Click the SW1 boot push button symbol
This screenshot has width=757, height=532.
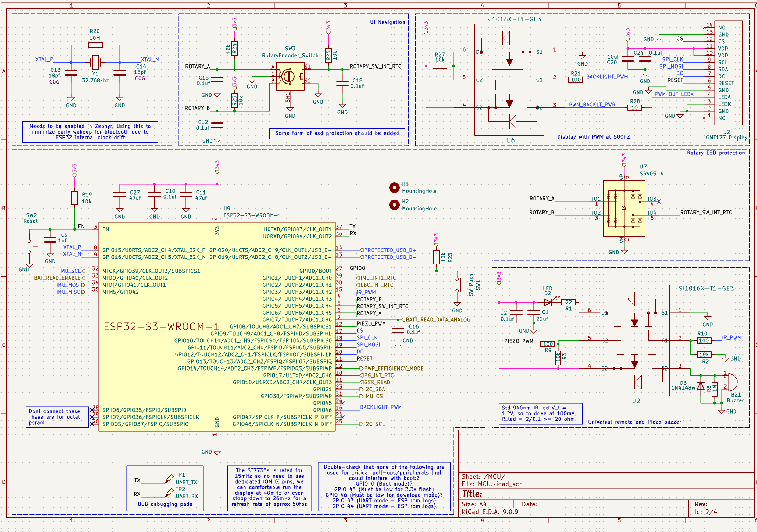[459, 285]
